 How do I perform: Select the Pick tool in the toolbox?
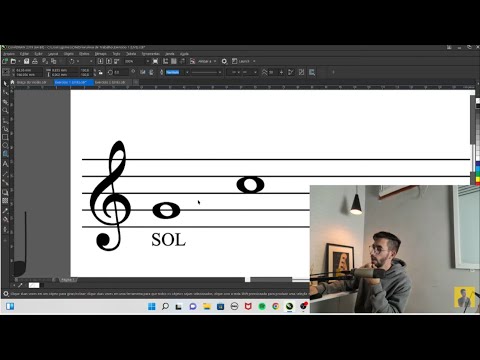5,83
